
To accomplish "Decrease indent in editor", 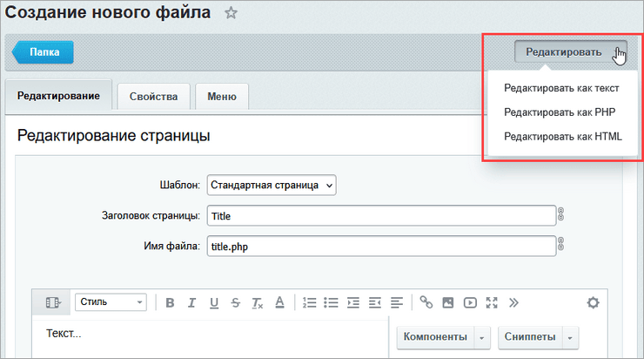I will [374, 303].
